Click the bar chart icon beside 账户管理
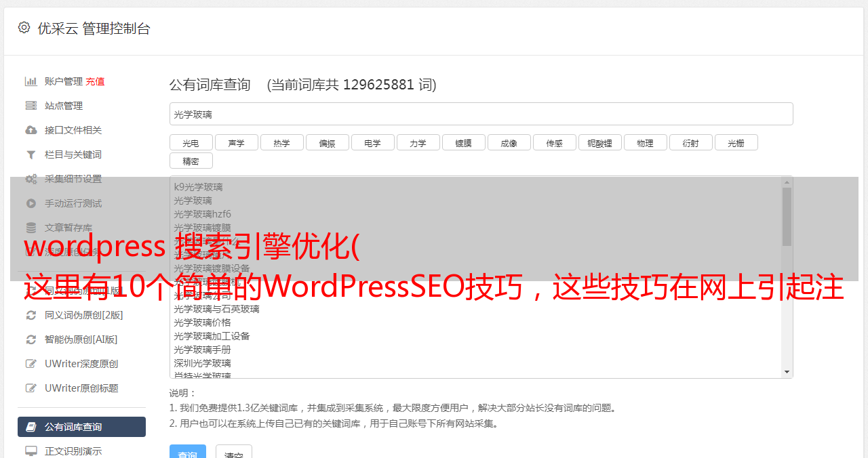 31,81
